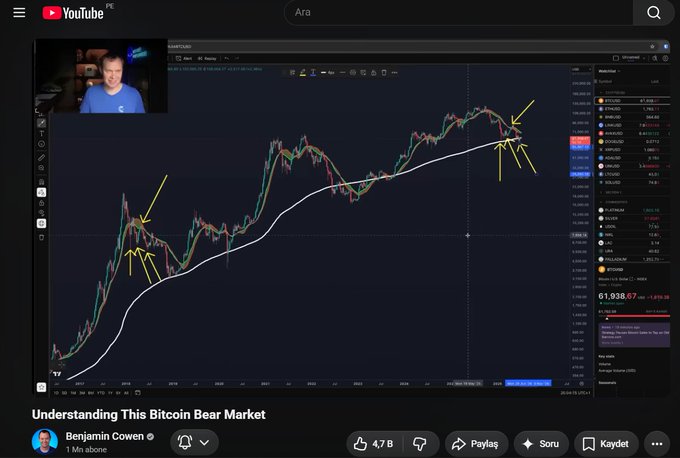Click the chart layout square icon

pos(615,58)
